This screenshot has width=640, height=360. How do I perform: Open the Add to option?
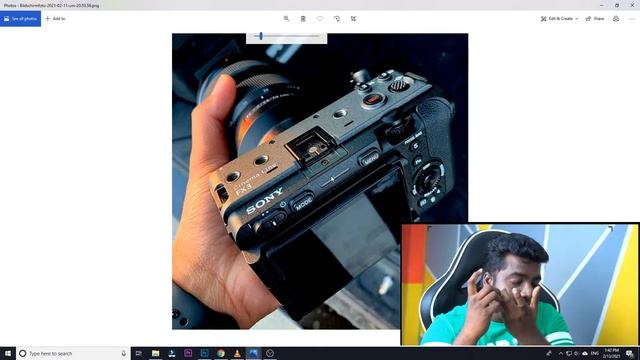[55, 19]
